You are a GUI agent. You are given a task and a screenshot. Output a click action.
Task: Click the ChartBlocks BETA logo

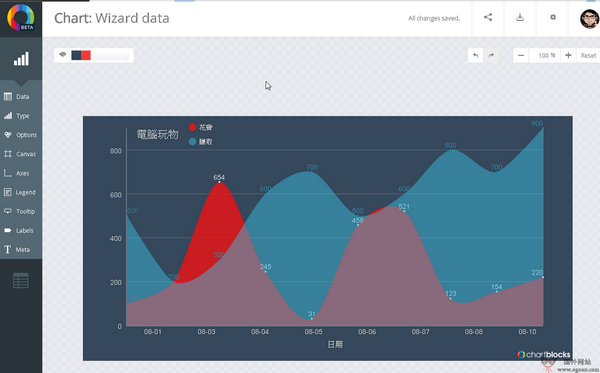[21, 17]
